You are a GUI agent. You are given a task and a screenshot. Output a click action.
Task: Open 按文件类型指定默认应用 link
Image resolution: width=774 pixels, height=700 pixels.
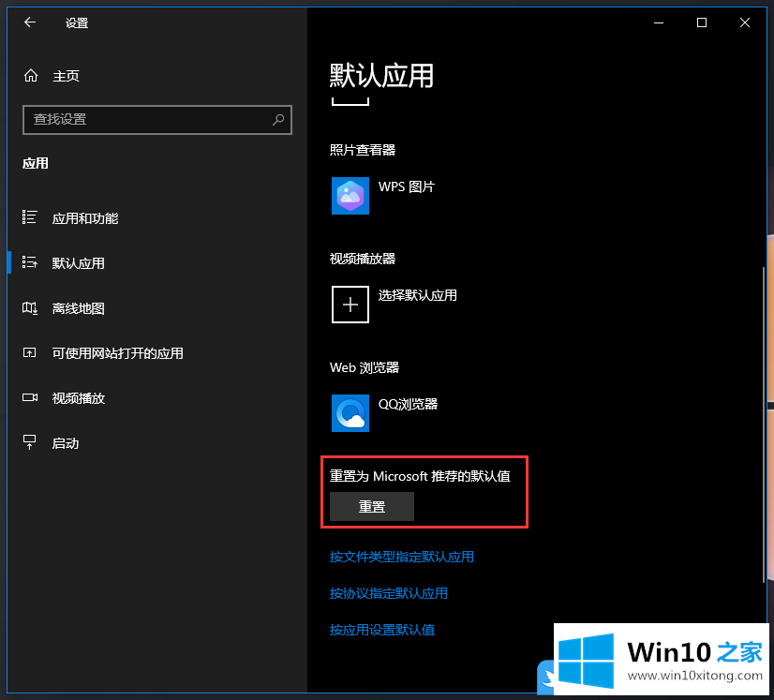coord(402,557)
